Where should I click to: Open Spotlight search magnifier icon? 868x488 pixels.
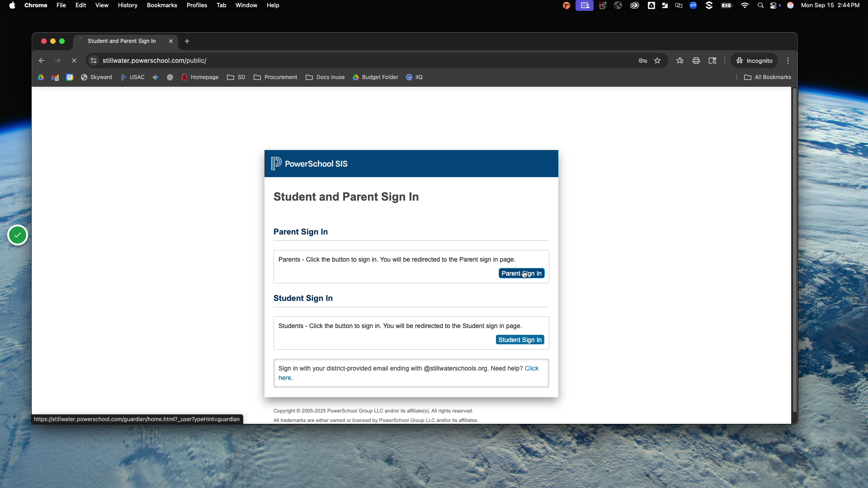click(760, 5)
